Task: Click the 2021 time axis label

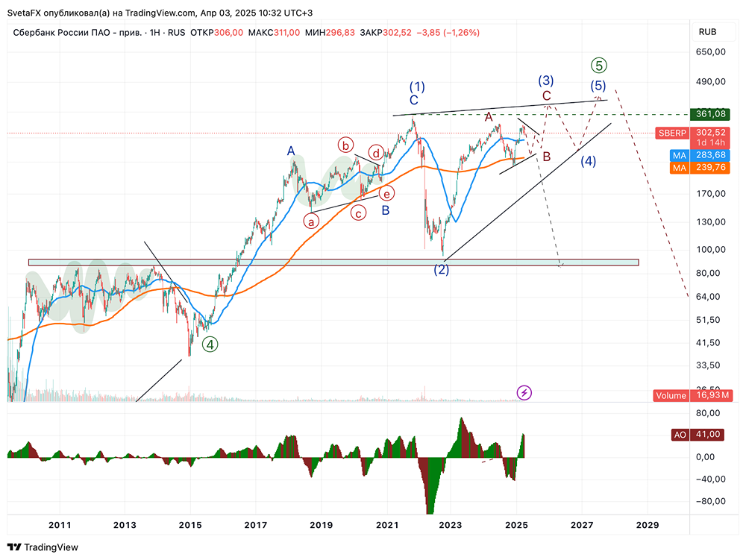Action: (386, 525)
